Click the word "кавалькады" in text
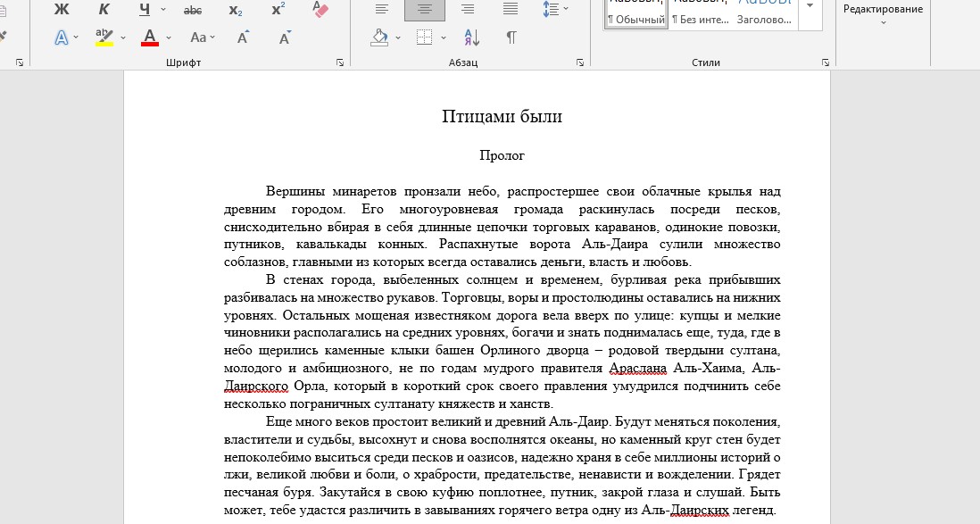Viewport: 980px width, 524px height. tap(332, 244)
